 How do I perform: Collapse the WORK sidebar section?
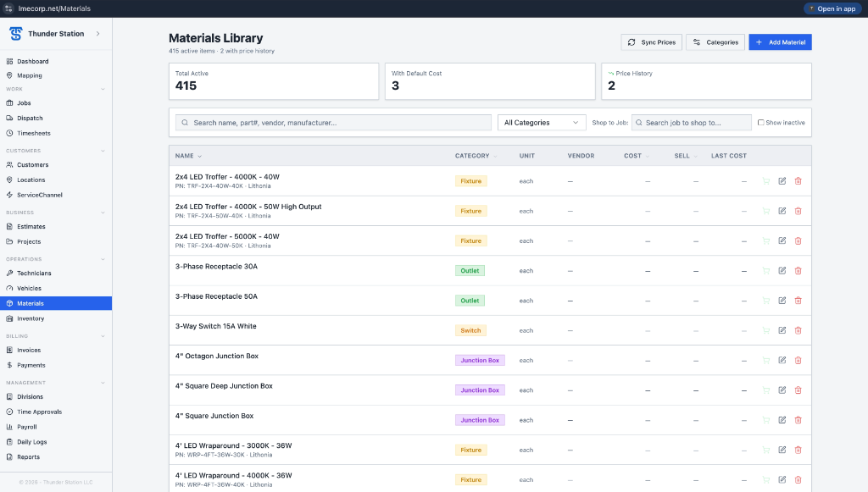(x=103, y=89)
